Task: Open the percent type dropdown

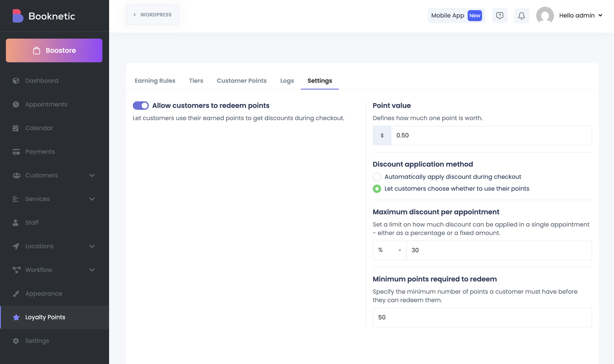Action: 389,250
